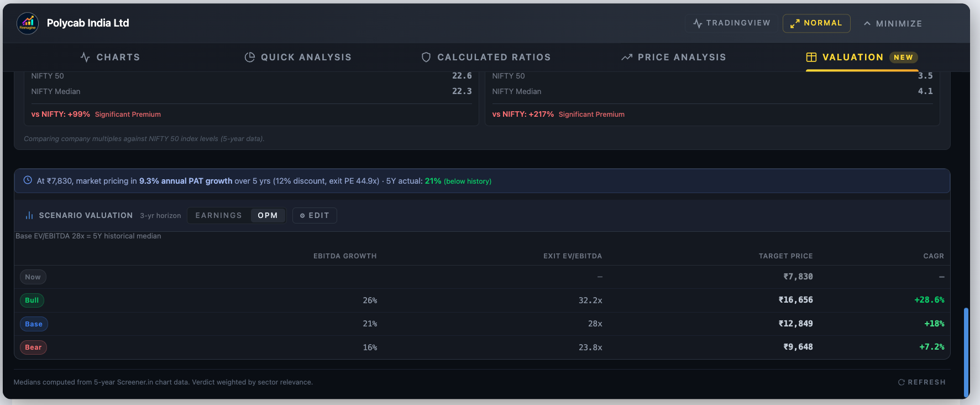This screenshot has height=405, width=980.
Task: Click NIFTY Median value 22.3
Action: pos(462,91)
